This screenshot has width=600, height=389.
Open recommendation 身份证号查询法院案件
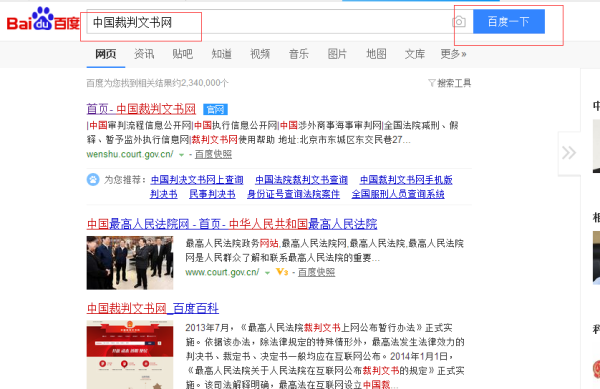pos(293,194)
